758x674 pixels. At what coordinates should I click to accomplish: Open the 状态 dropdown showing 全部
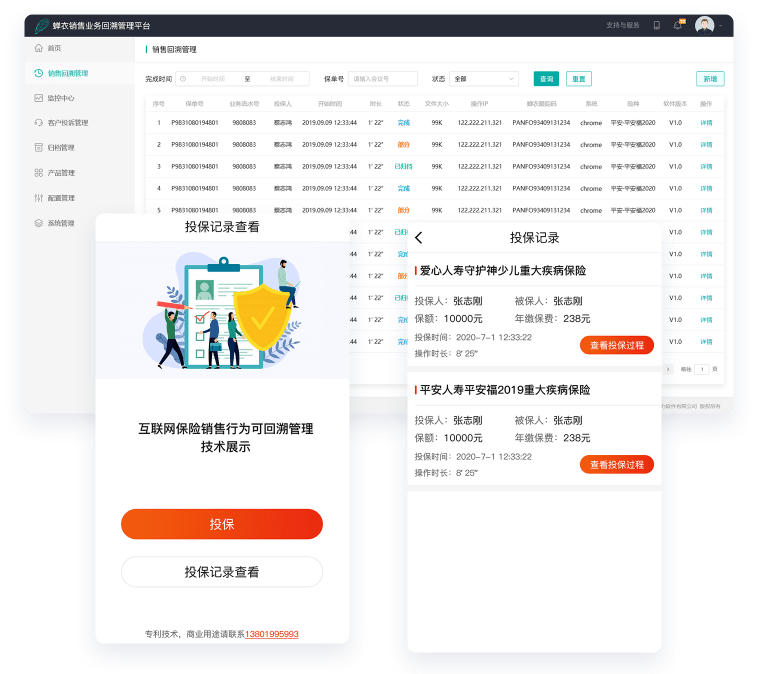click(x=484, y=79)
